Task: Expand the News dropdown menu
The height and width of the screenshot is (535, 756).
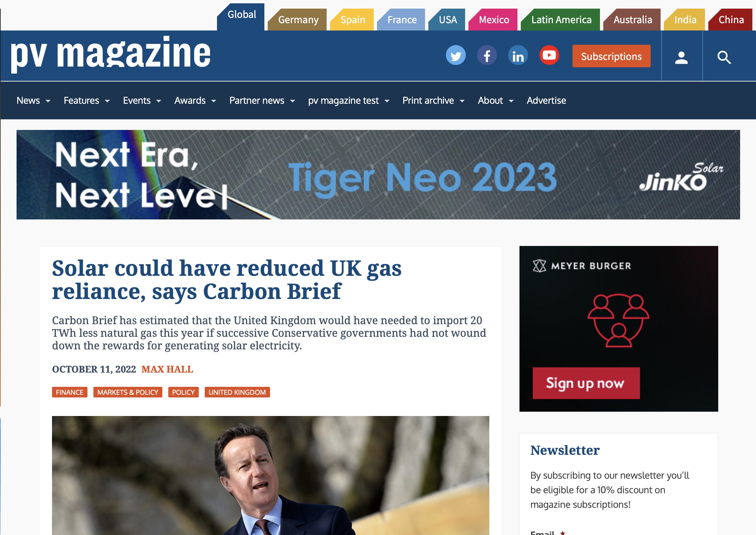Action: pos(33,100)
